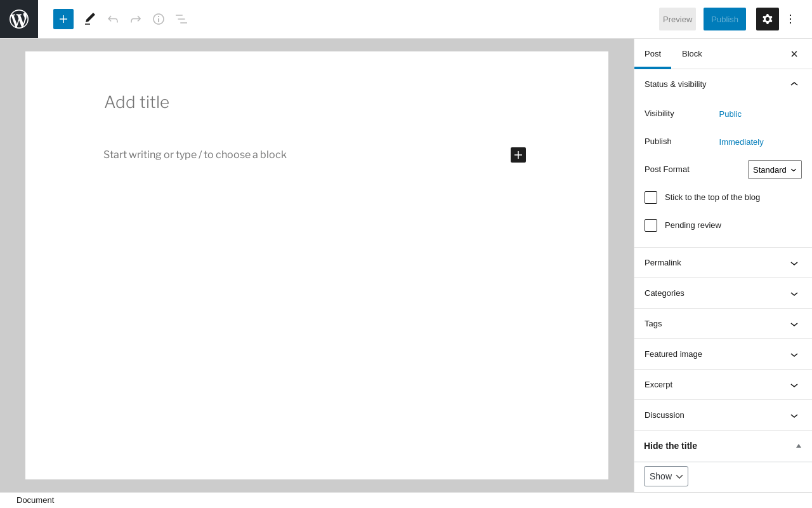Click the Undo arrow
This screenshot has height=508, width=812.
113,19
